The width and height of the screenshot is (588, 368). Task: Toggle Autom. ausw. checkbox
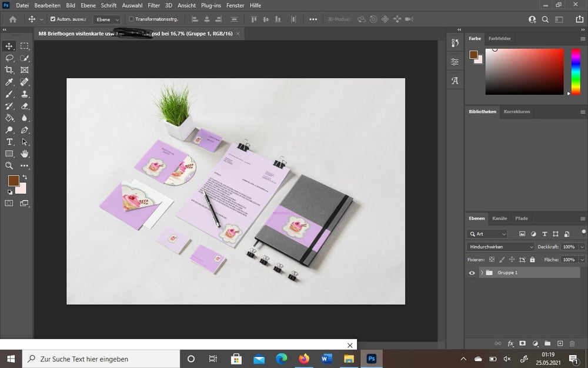click(x=53, y=19)
